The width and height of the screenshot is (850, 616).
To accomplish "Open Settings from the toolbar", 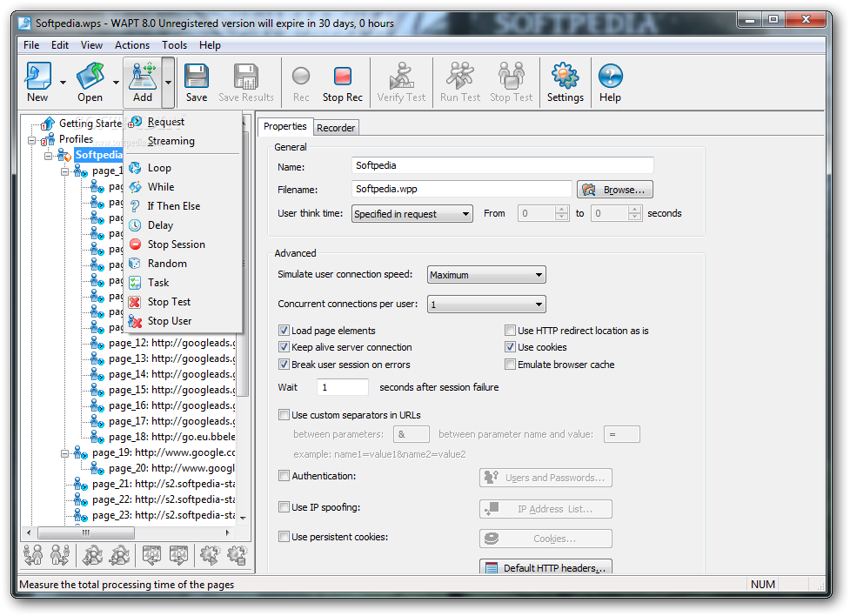I will coord(565,83).
